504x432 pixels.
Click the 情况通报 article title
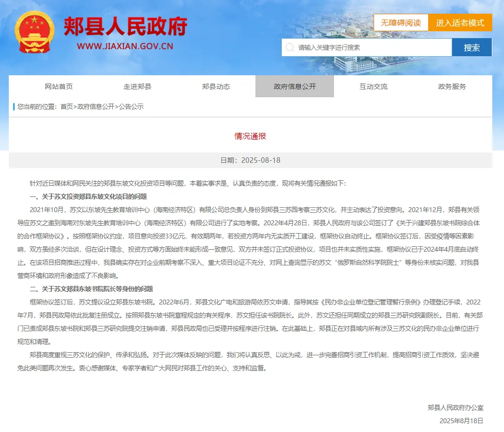[x=251, y=136]
